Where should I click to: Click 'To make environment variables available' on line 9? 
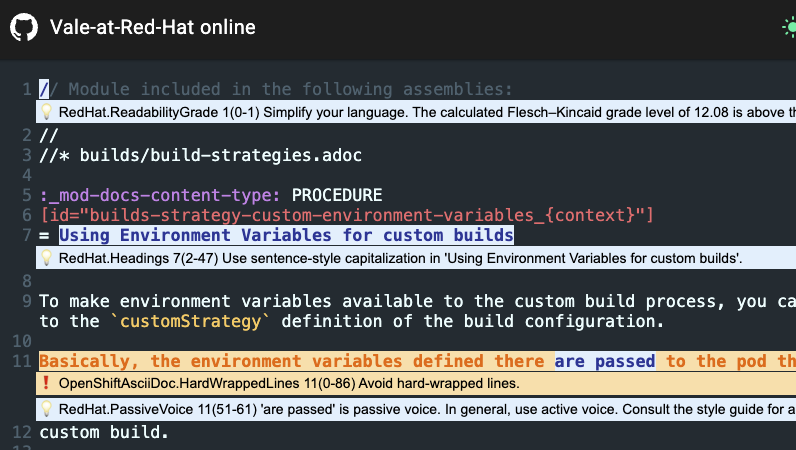click(x=236, y=301)
